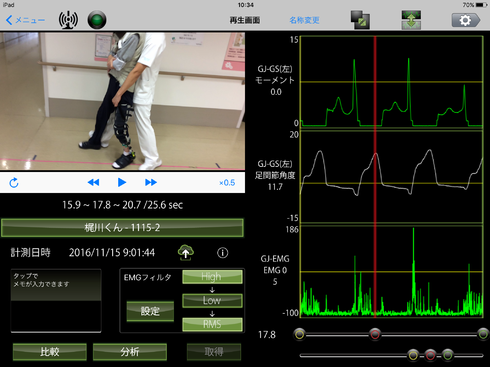Viewport: 490px width, 367px height.
Task: Change playback speed ×0.5
Action: (227, 183)
